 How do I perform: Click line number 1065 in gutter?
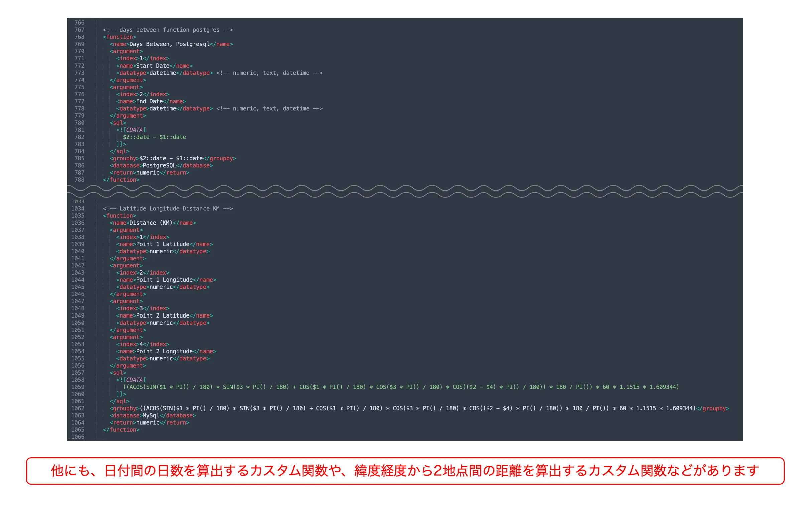(78, 430)
